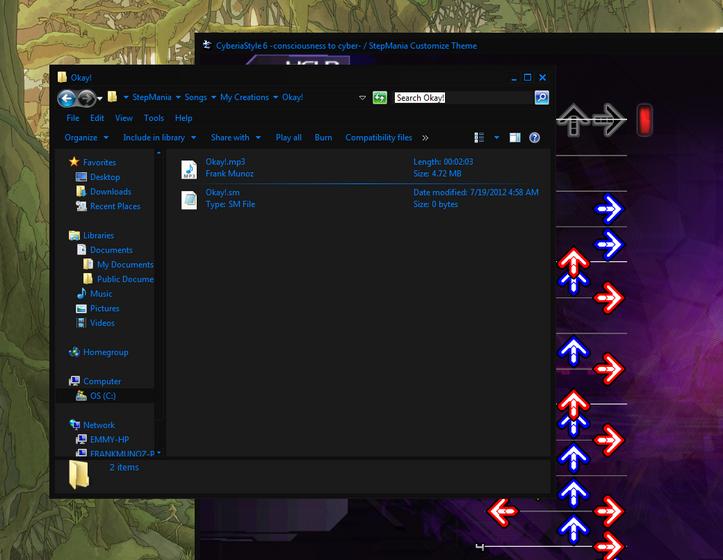
Task: Click the green refresh icon
Action: coord(379,97)
